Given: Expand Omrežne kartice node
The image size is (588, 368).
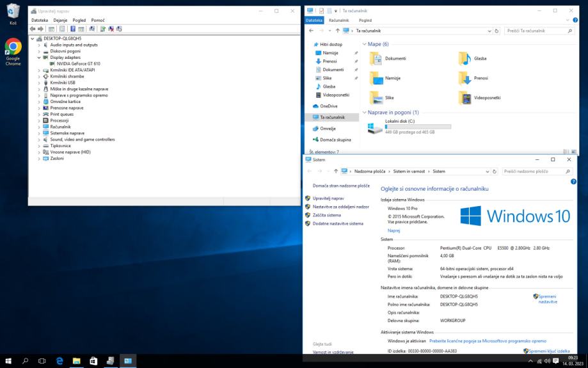Looking at the screenshot, I should click(39, 102).
